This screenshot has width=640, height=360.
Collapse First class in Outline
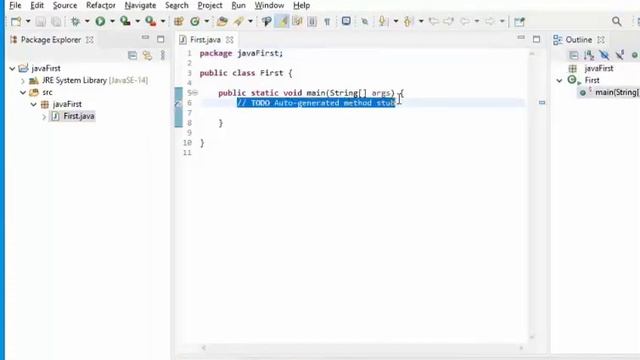pos(559,80)
